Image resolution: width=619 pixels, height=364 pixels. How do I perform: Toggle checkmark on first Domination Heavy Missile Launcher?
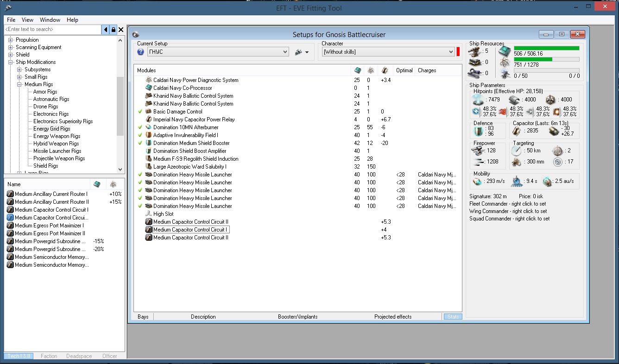click(x=140, y=175)
